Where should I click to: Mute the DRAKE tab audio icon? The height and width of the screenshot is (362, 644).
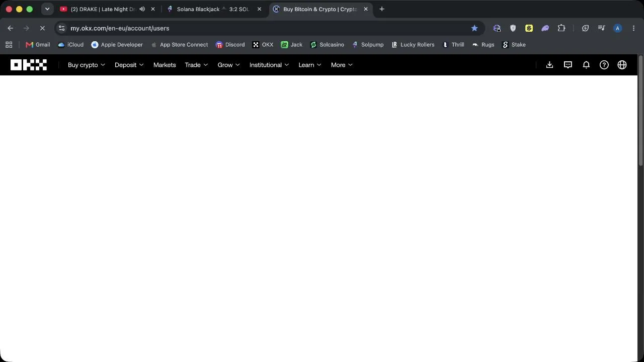tap(142, 9)
